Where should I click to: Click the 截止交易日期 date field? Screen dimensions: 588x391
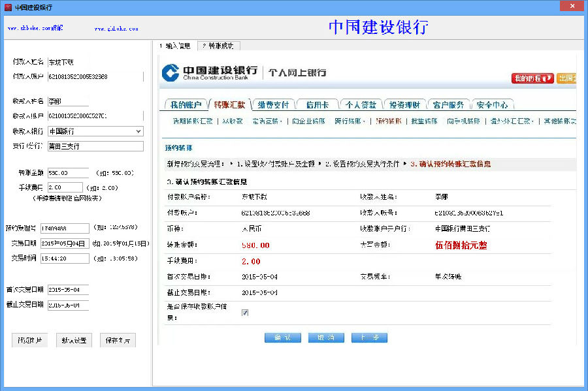pos(69,304)
